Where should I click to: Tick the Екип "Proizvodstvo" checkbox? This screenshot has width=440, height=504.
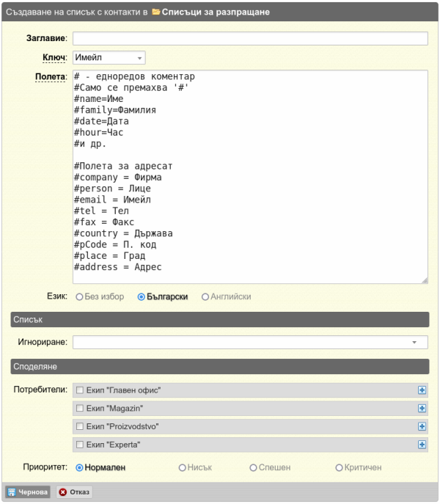point(80,426)
